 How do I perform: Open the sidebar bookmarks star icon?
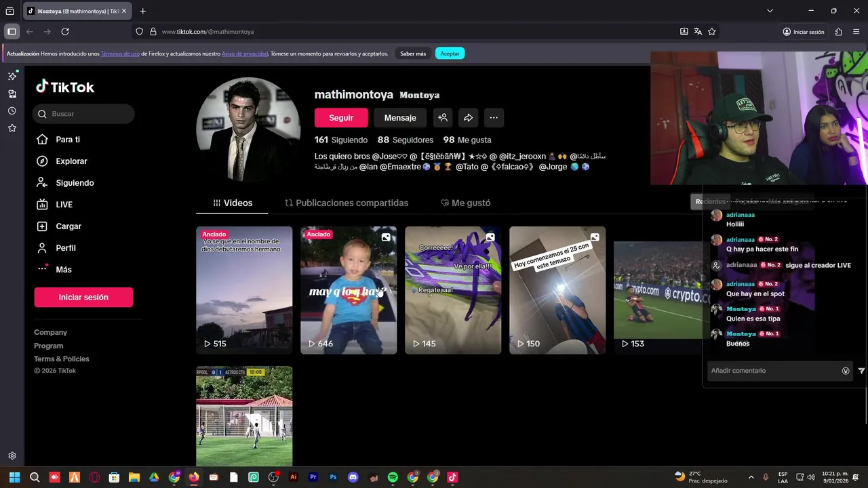12,128
